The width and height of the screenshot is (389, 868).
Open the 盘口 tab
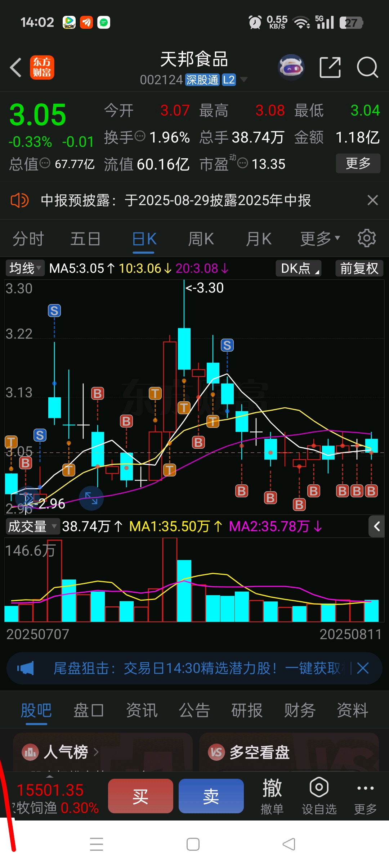pos(89,710)
